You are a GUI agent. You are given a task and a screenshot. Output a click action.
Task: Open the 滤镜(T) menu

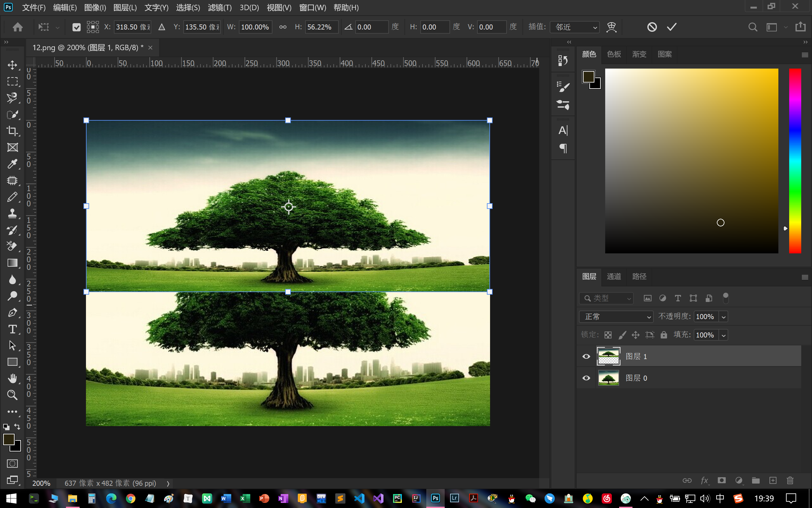pos(220,7)
